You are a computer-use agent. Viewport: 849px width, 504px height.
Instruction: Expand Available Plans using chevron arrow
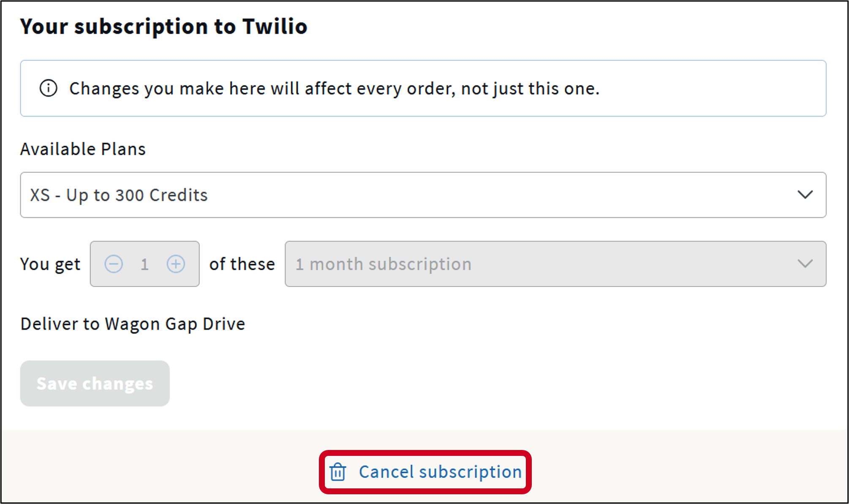805,195
